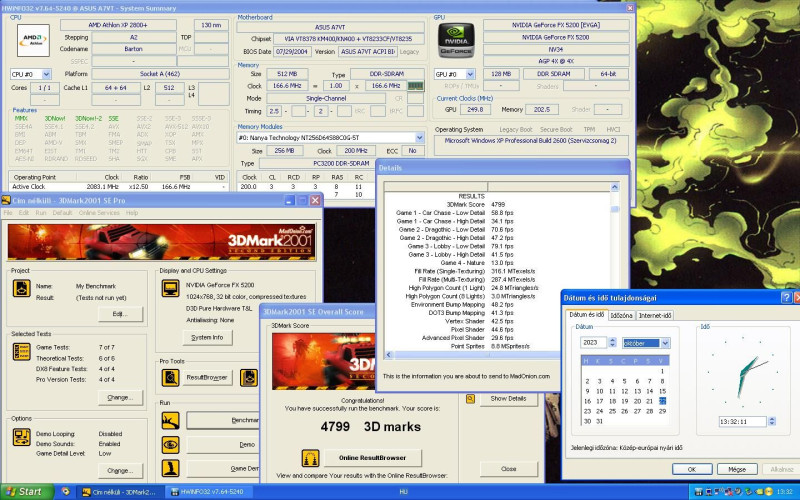Click the joystick icon beside Game Demo
The image size is (800, 500).
coord(170,468)
